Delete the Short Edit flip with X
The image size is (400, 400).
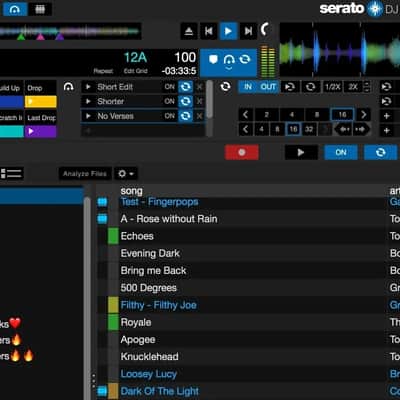pyautogui.click(x=199, y=87)
